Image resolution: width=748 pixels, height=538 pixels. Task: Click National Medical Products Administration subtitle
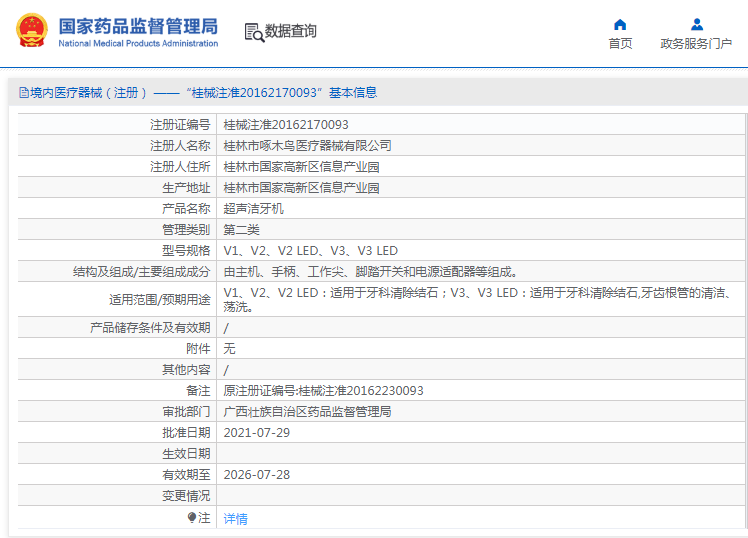coord(138,43)
